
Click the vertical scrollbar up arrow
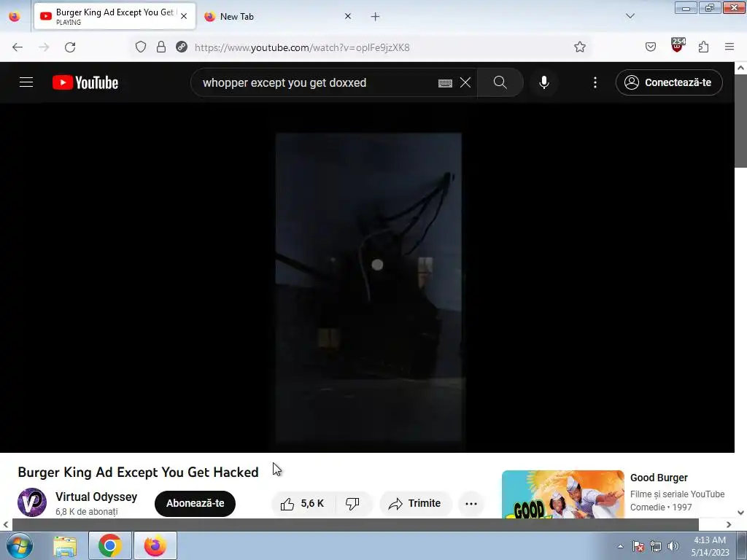[741, 68]
